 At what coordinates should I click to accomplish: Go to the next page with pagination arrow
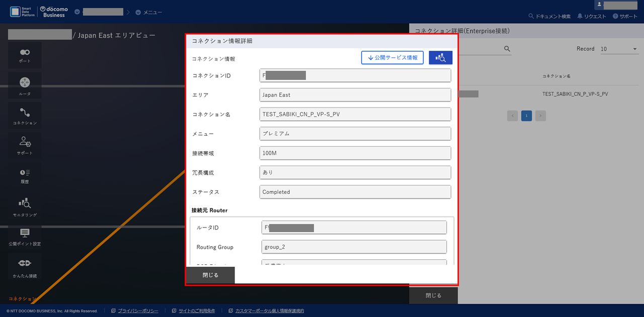click(x=540, y=116)
